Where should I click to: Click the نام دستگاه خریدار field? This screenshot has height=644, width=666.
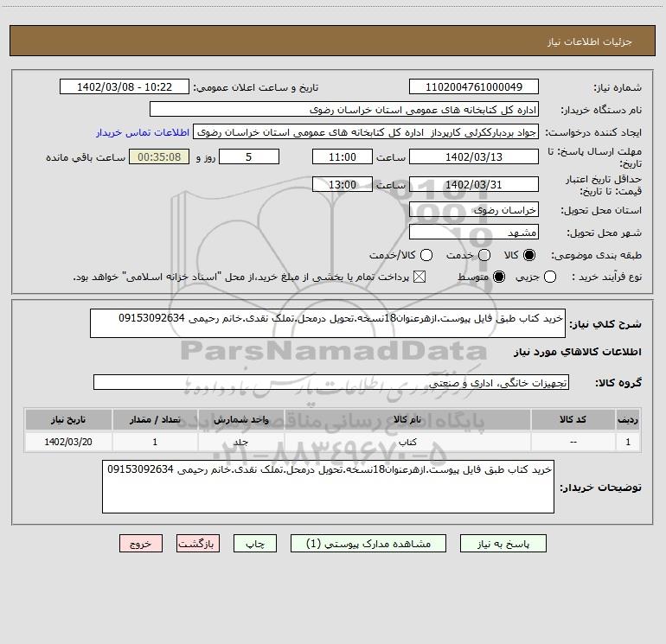344,109
